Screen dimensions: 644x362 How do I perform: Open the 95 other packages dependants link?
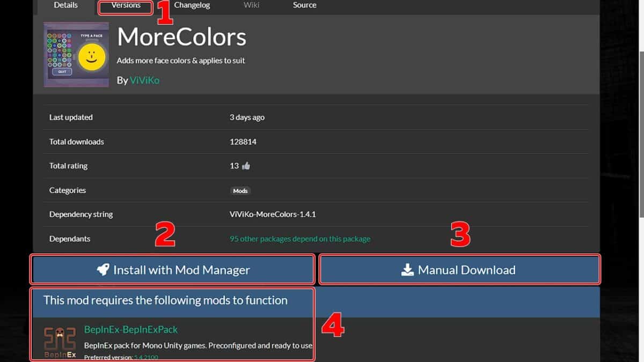299,239
